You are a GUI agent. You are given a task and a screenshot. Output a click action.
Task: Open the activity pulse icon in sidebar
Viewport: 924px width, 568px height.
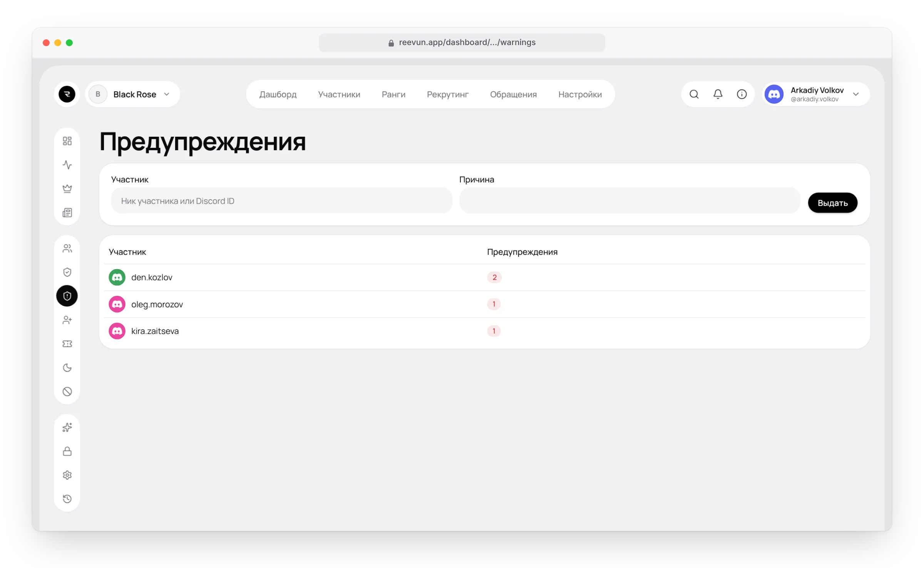67,165
